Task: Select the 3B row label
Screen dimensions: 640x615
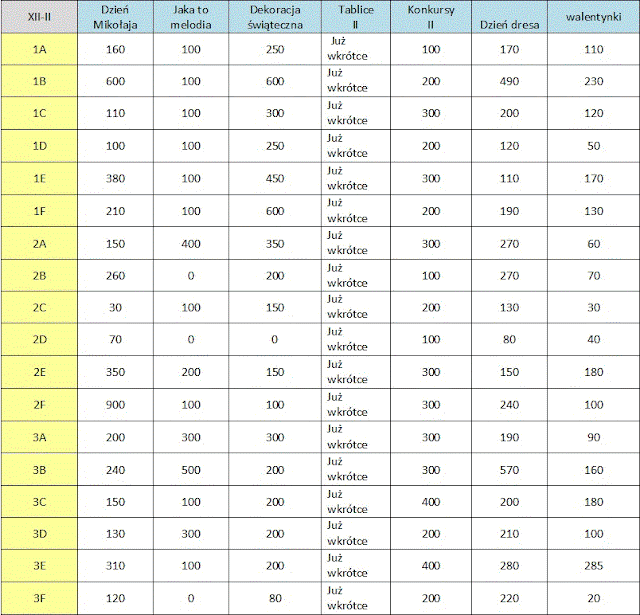Action: (39, 470)
